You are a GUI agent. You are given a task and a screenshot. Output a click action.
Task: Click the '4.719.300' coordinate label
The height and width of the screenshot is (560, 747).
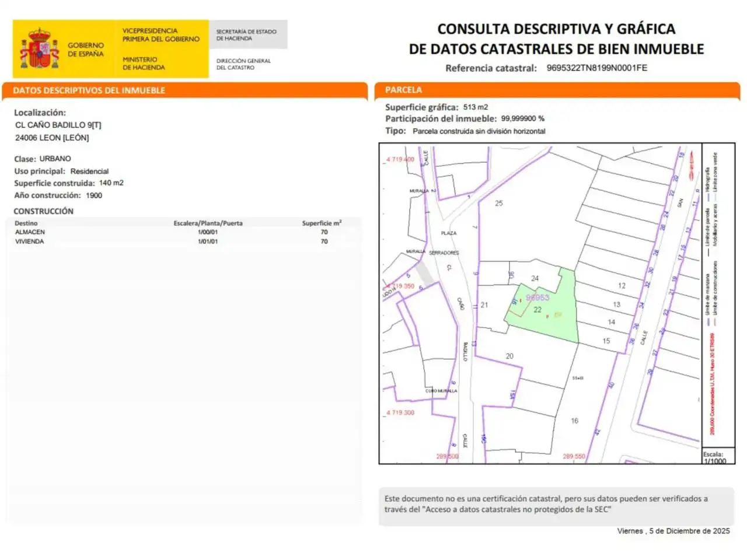pos(400,412)
